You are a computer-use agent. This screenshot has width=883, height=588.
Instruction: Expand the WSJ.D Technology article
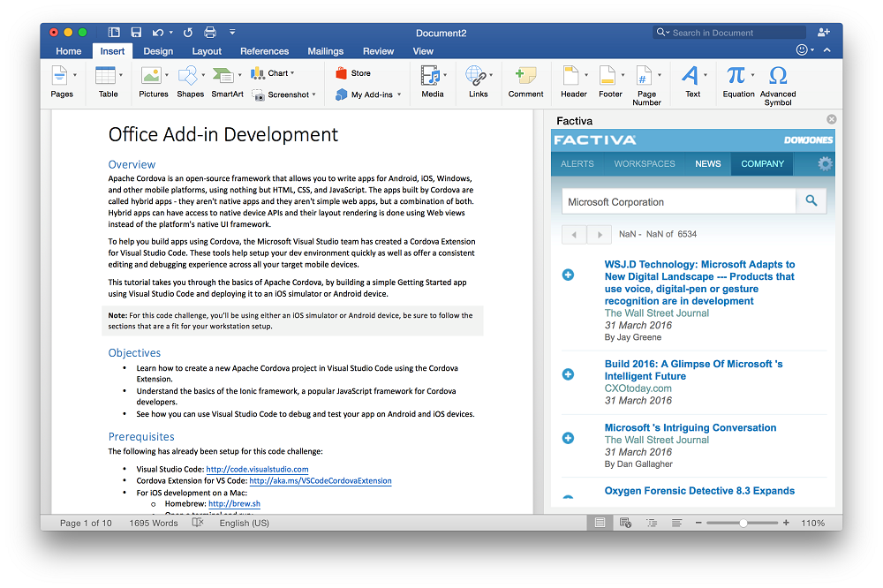point(568,275)
